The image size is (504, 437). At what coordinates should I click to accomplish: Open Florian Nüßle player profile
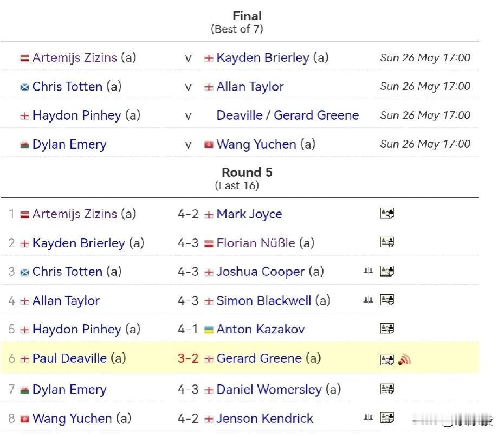256,243
